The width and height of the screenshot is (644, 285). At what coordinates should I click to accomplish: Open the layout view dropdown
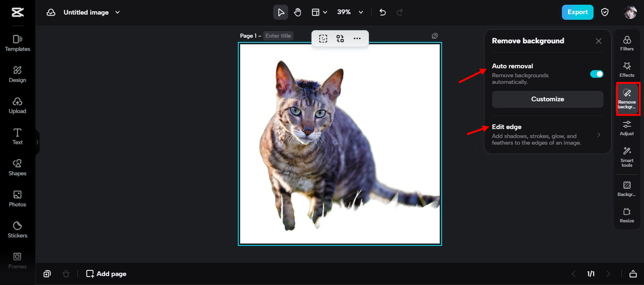[319, 13]
